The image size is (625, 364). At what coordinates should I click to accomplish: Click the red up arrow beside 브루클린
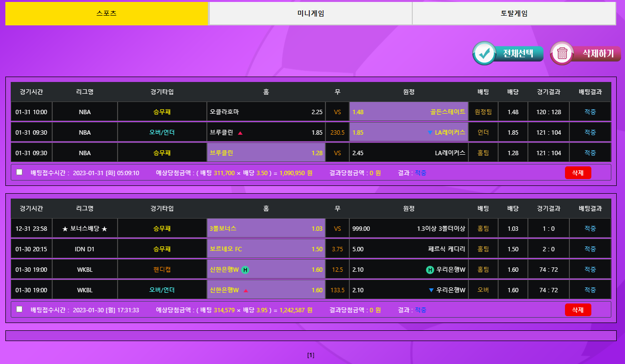click(x=240, y=133)
